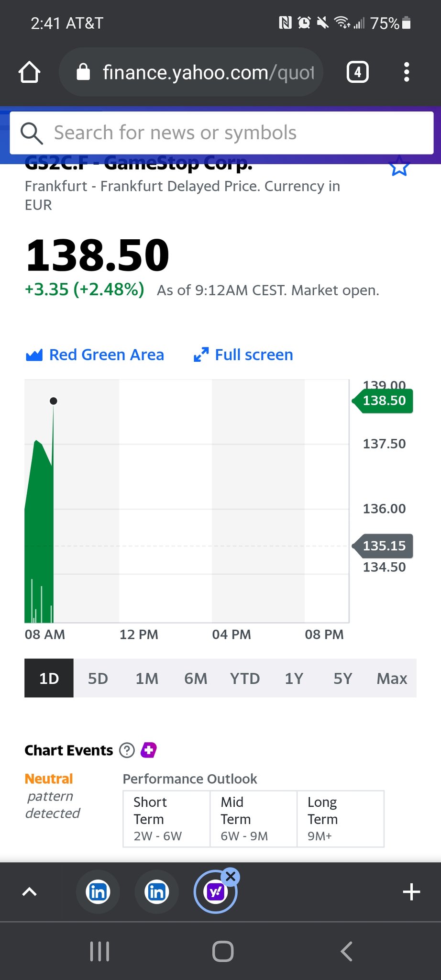The image size is (441, 980).
Task: Expand chart with Full screen link
Action: click(243, 355)
